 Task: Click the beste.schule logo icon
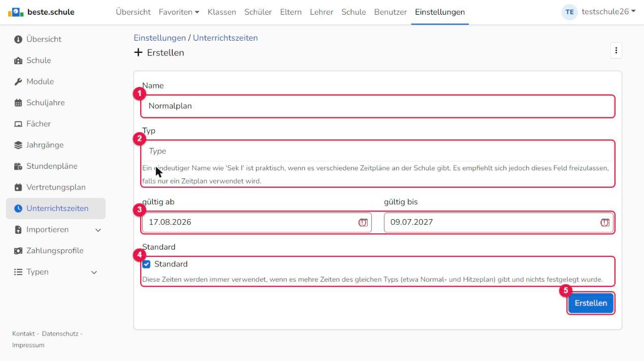[16, 12]
